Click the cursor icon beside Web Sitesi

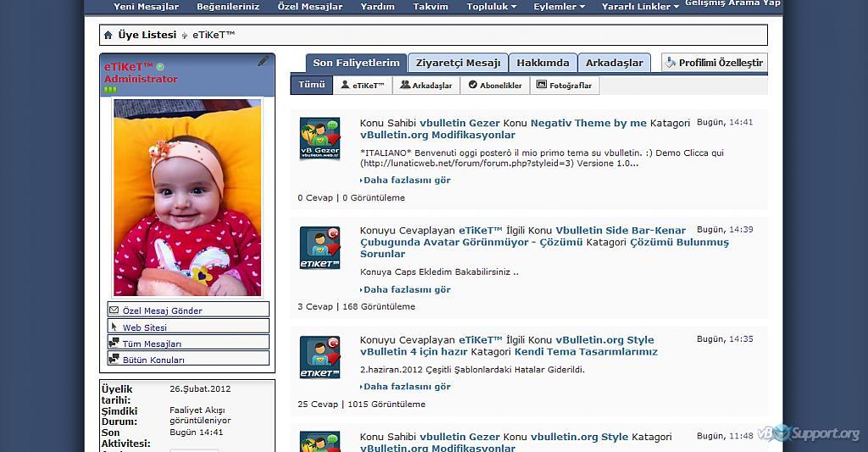click(114, 326)
